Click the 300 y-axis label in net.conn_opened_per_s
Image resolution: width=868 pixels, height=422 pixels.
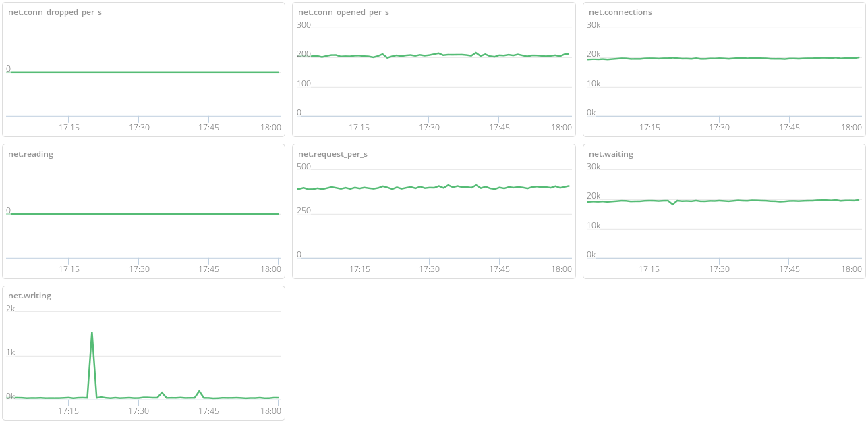click(304, 25)
